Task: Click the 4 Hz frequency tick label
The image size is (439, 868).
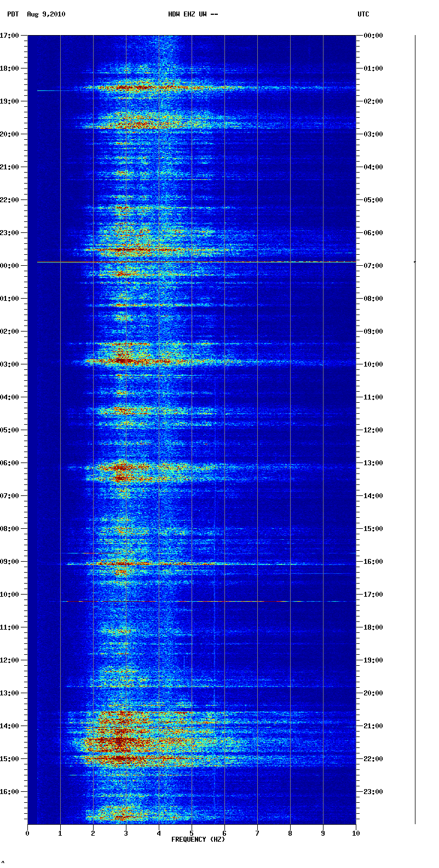Action: pyautogui.click(x=159, y=833)
